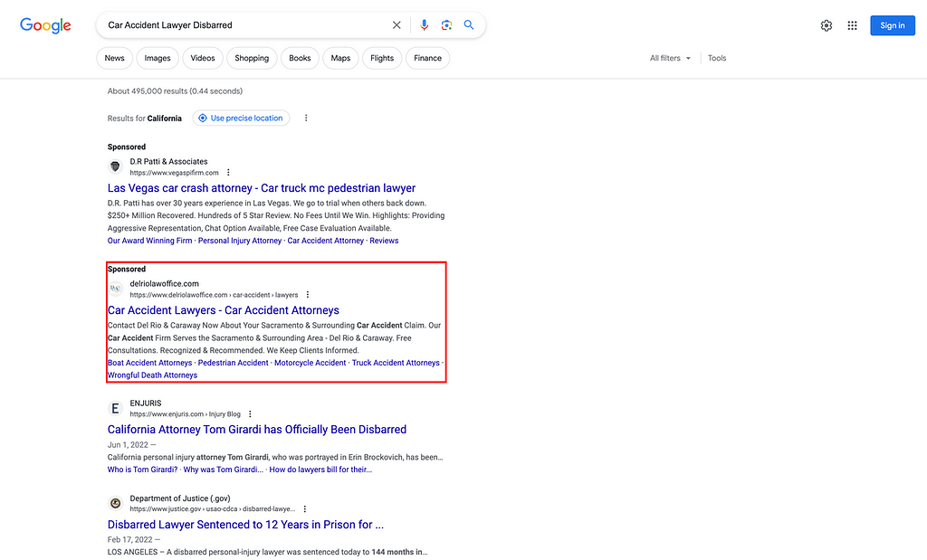Image resolution: width=927 pixels, height=560 pixels.
Task: Open Car Accident Attorney sitelink
Action: tap(325, 241)
